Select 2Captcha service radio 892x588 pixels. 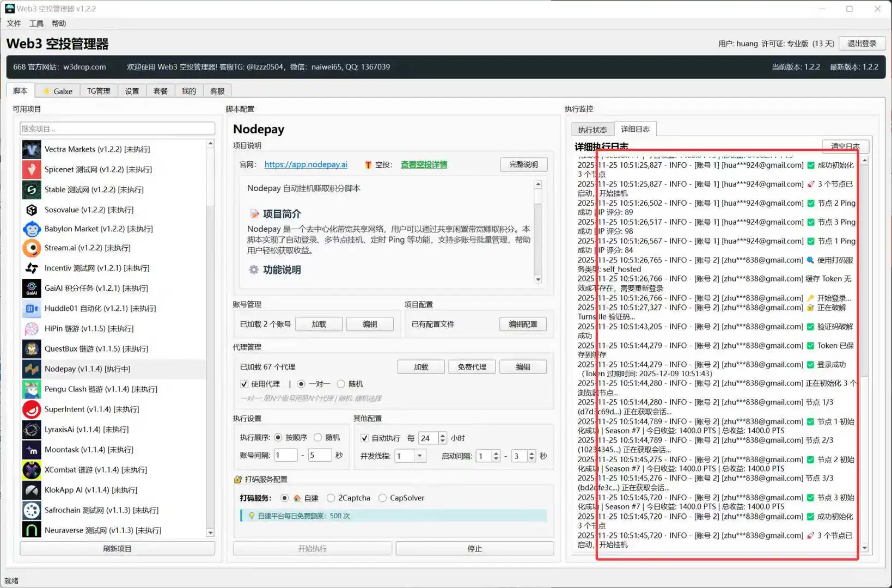tap(331, 498)
